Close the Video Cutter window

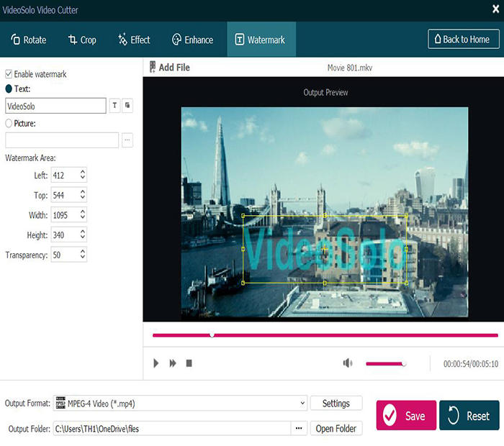(496, 9)
